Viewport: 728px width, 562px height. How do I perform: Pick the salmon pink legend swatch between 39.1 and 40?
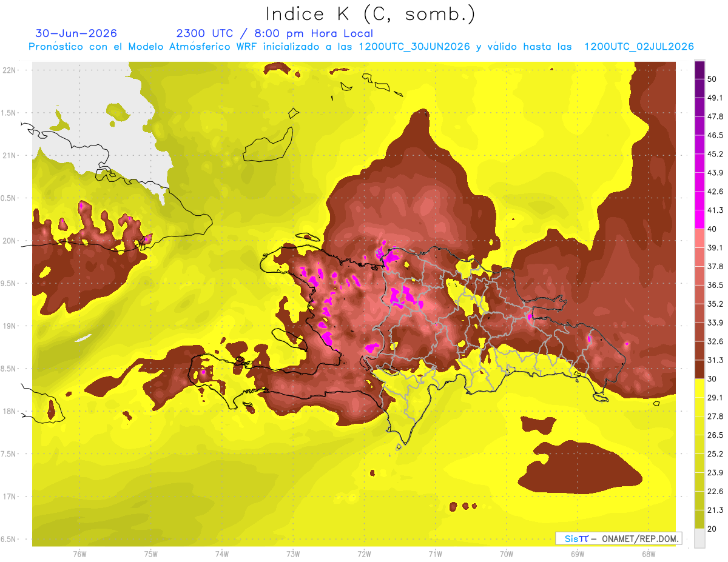(x=699, y=238)
